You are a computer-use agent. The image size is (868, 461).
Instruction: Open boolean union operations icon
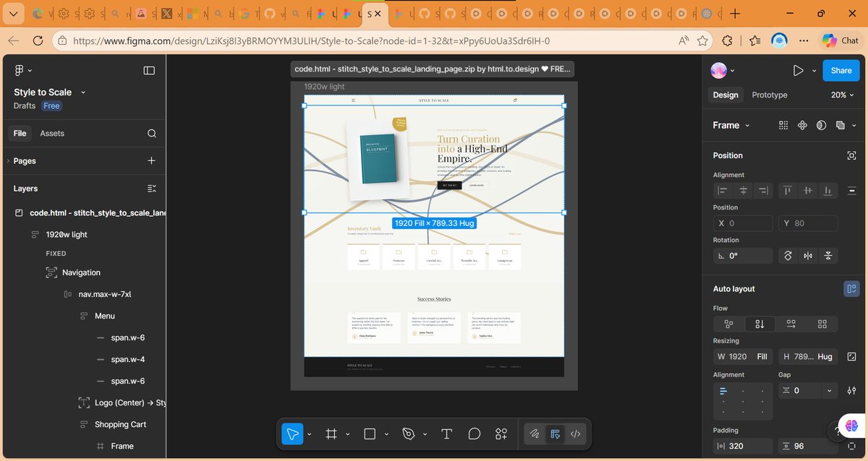coord(840,125)
